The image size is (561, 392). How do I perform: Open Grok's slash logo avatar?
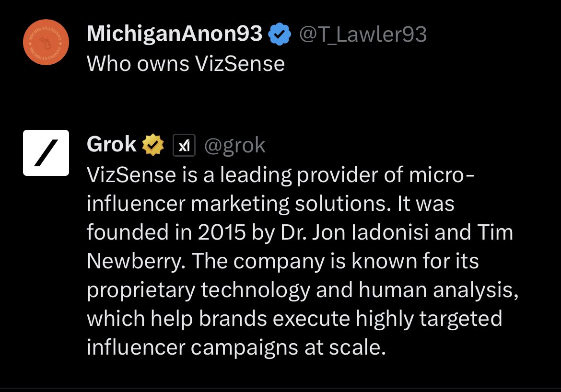tap(46, 153)
